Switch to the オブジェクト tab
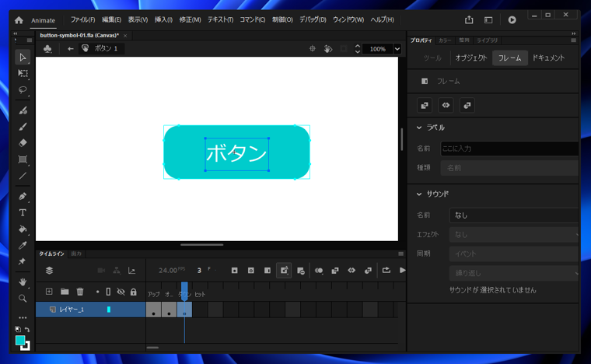Viewport: 591px width, 364px height. (x=471, y=58)
